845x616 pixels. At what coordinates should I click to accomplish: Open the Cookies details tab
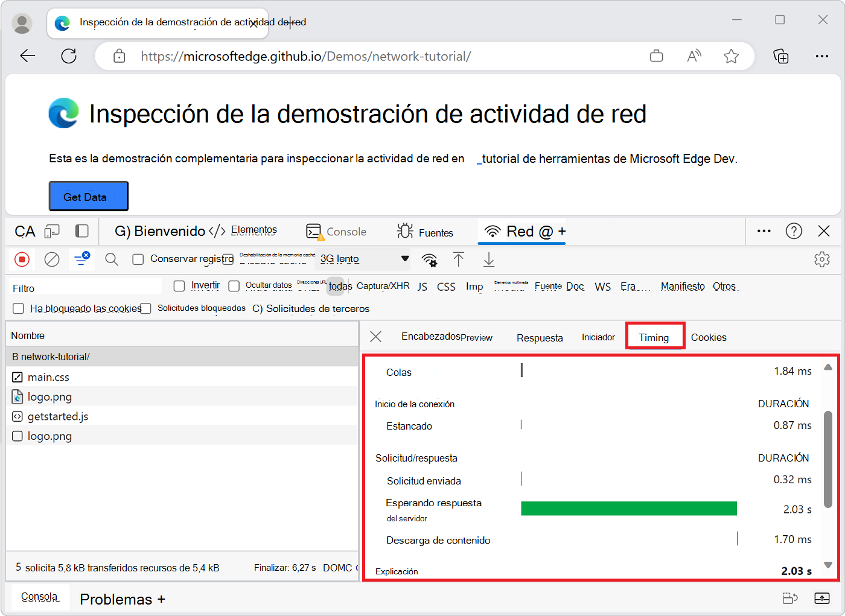pos(709,337)
